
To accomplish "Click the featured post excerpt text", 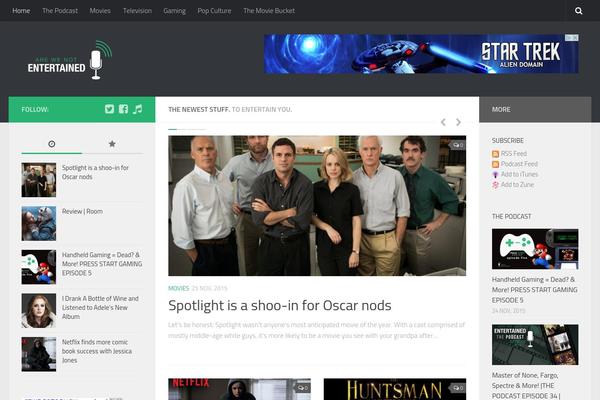I will tap(316, 330).
